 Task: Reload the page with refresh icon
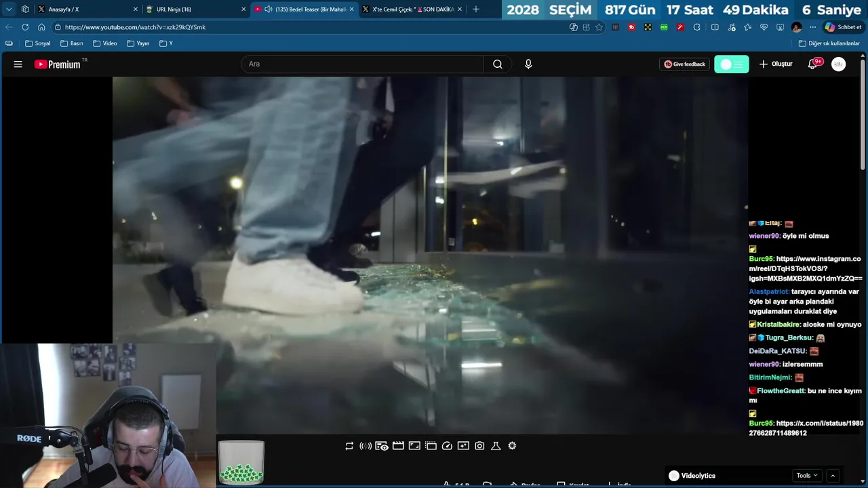(x=25, y=27)
